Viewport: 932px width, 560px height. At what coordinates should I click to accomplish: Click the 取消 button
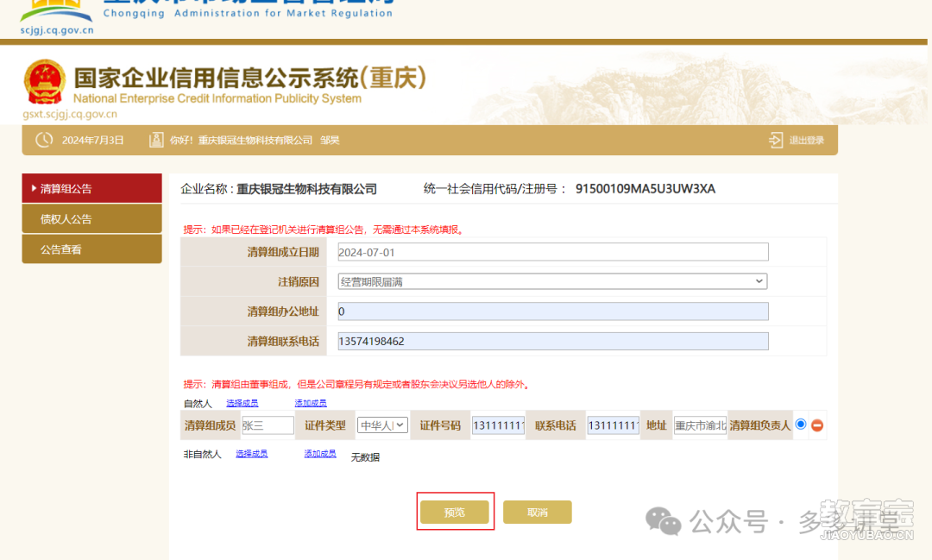[x=538, y=512]
